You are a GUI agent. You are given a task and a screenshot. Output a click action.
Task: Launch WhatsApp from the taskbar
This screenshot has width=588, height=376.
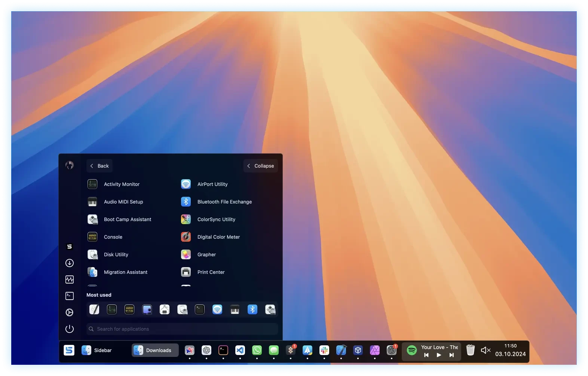pyautogui.click(x=257, y=350)
